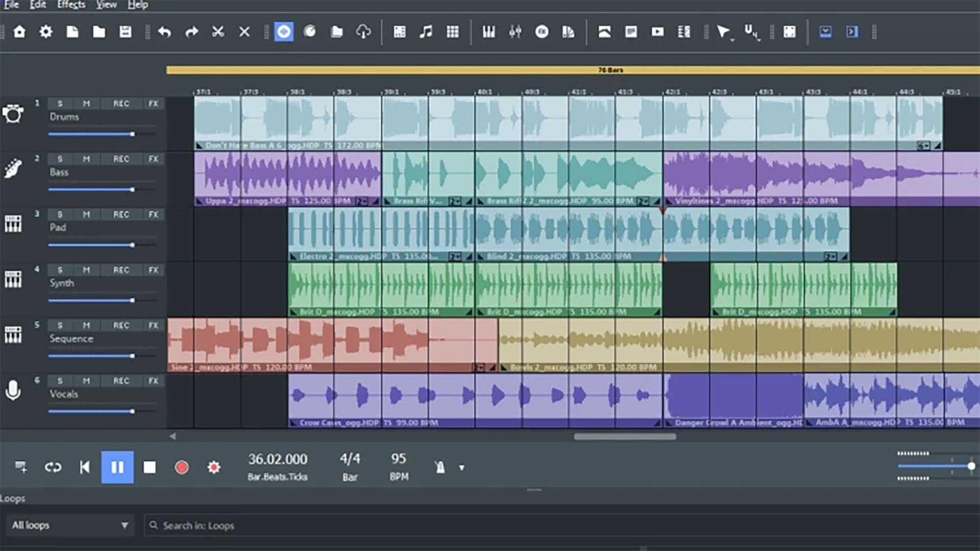The height and width of the screenshot is (551, 980).
Task: Click the 95 BPM tempo value
Action: 399,459
